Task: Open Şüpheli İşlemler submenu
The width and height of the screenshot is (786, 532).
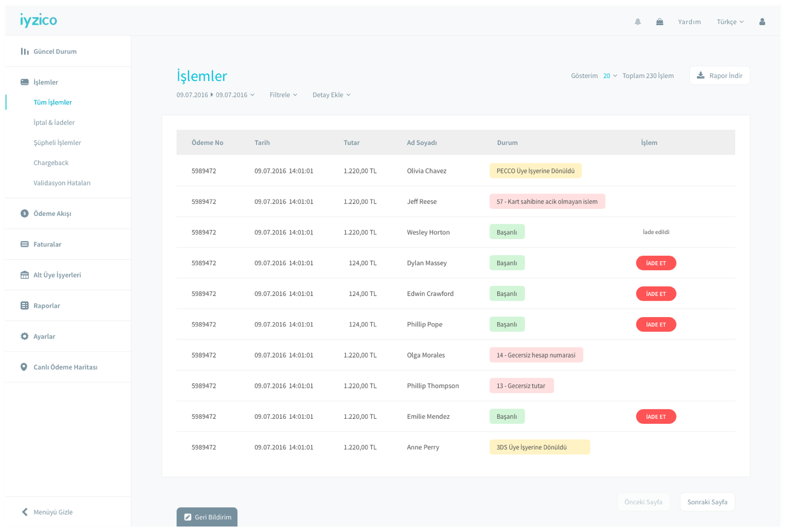Action: (x=57, y=143)
